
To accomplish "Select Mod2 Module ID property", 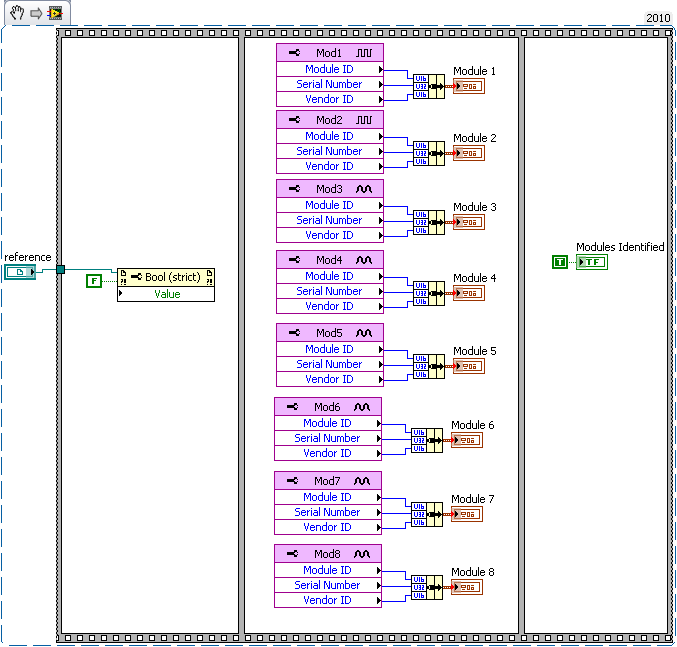I will pos(330,136).
